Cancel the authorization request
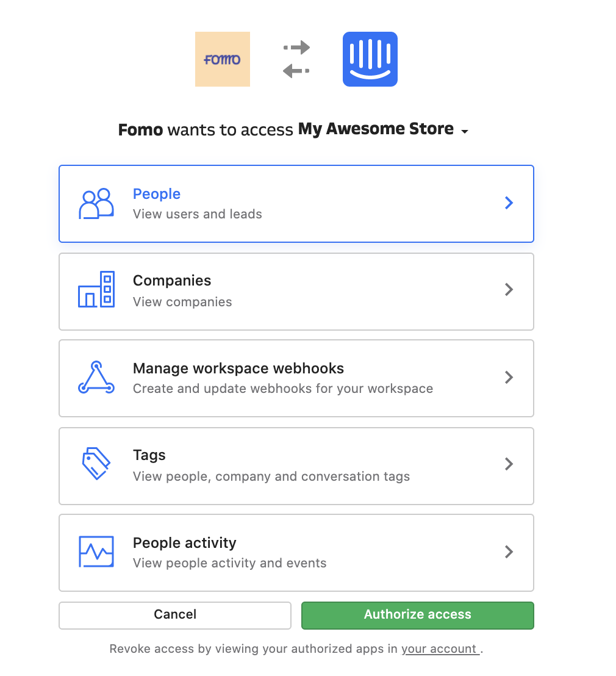 click(174, 614)
